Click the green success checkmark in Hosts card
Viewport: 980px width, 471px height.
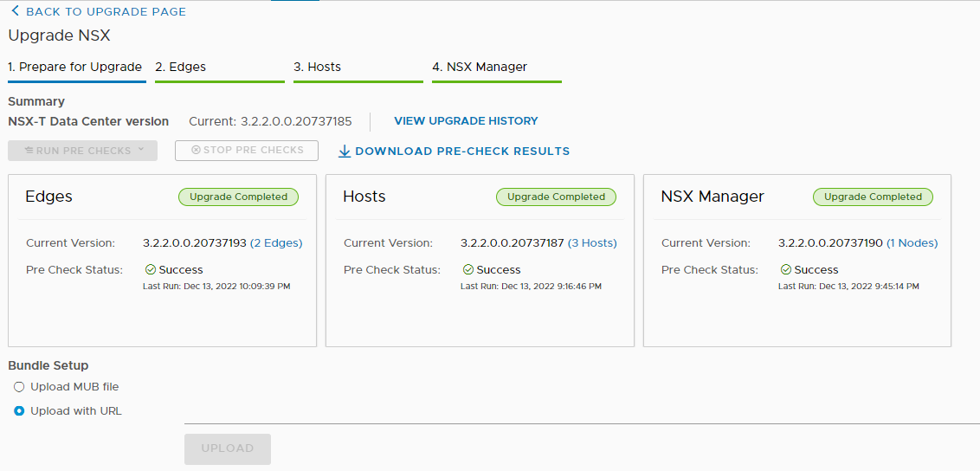pyautogui.click(x=468, y=270)
